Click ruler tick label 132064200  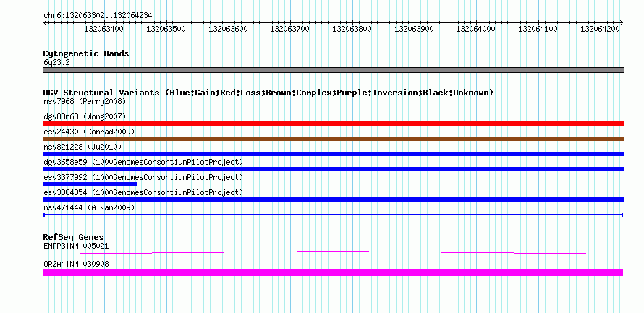(x=600, y=29)
